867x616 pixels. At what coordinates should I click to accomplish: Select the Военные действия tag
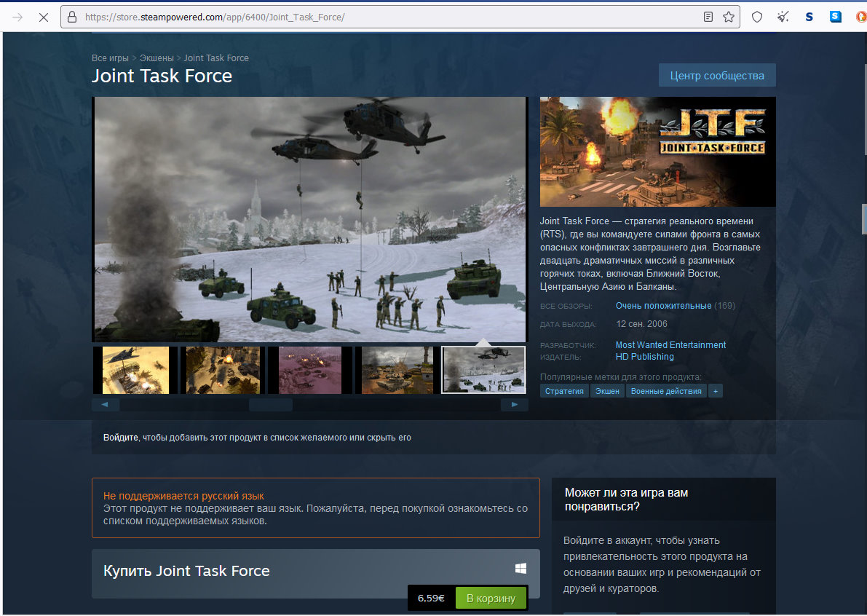coord(666,391)
